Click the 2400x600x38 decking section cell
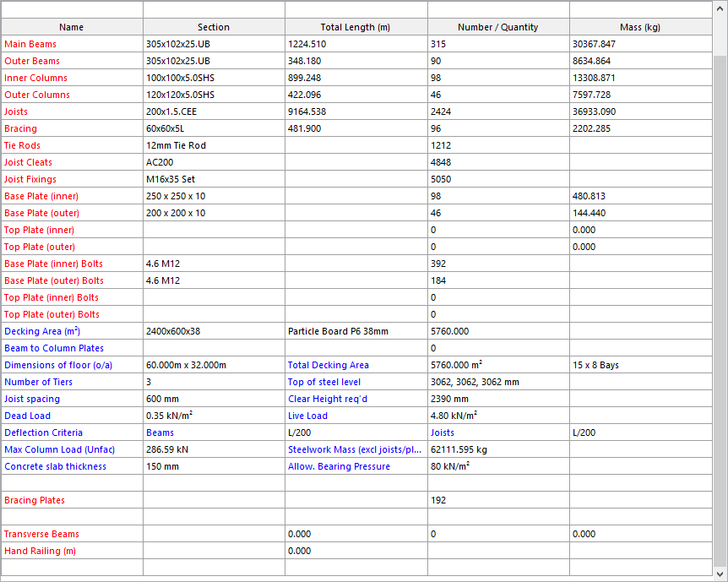Image resolution: width=728 pixels, height=582 pixels. (214, 331)
